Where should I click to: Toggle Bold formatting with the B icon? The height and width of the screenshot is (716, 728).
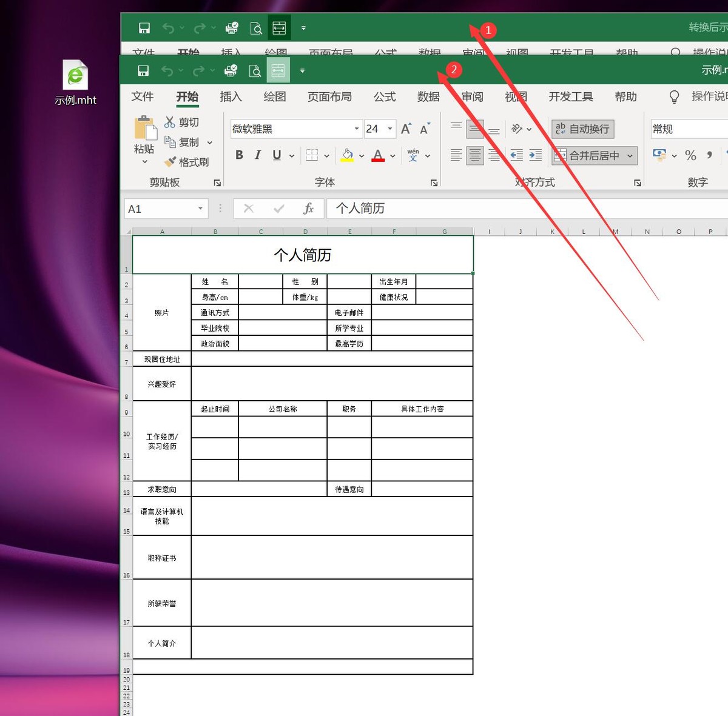click(238, 155)
